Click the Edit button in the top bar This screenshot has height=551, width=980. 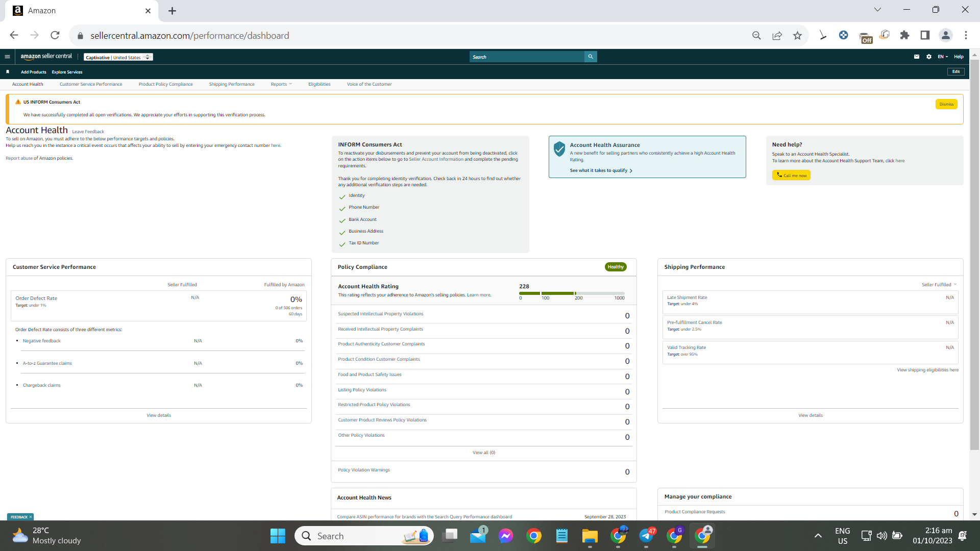[x=956, y=72]
